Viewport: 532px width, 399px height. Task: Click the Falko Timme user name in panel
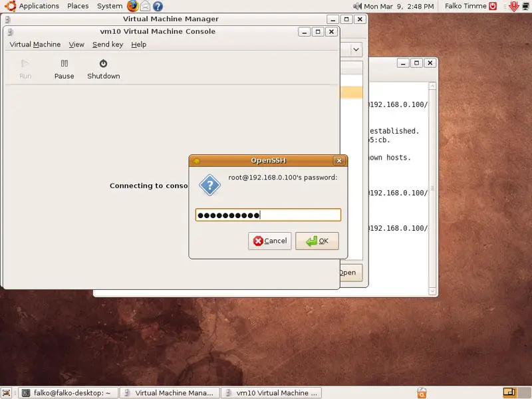pyautogui.click(x=465, y=6)
